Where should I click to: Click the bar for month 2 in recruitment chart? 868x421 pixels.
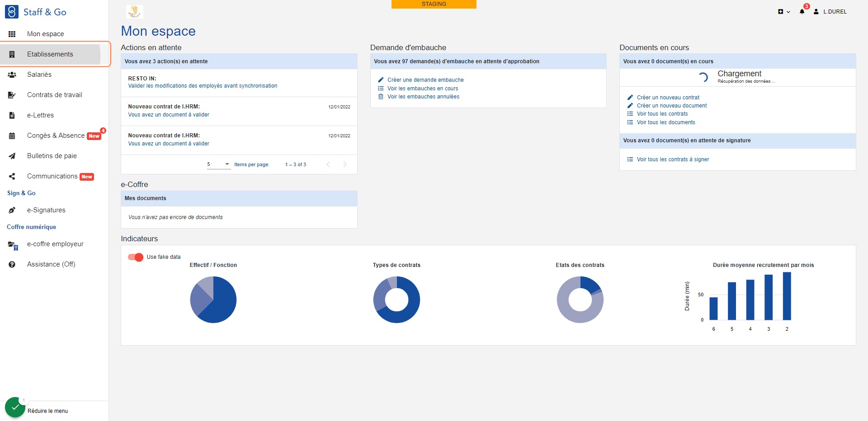pyautogui.click(x=787, y=296)
